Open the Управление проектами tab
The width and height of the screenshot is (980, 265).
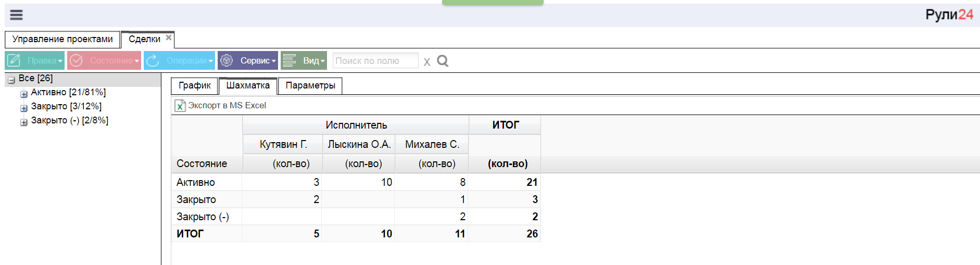coord(62,39)
